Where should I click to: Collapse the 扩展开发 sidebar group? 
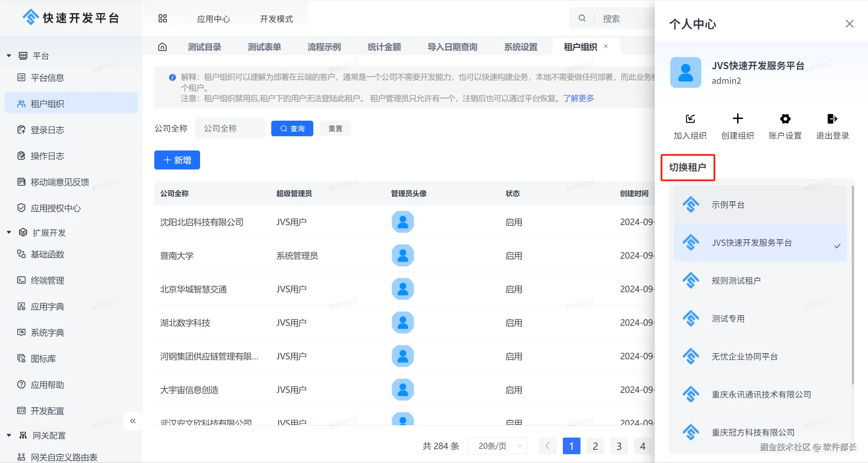point(9,233)
